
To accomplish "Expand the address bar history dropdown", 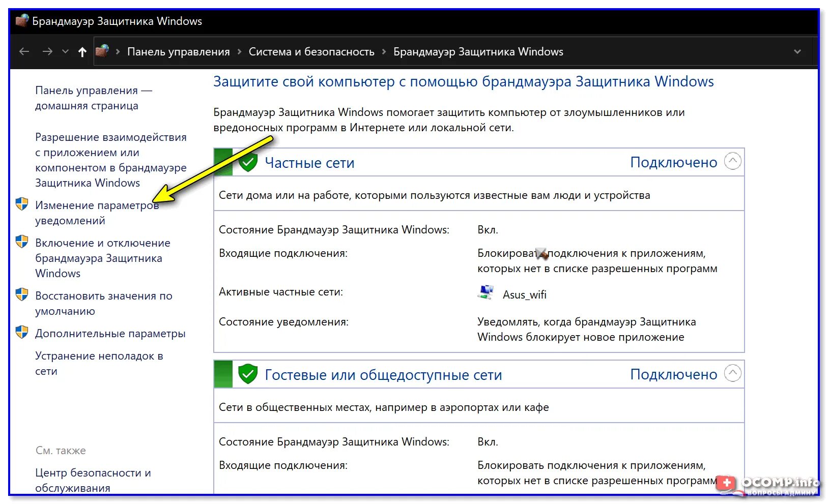I will click(797, 51).
